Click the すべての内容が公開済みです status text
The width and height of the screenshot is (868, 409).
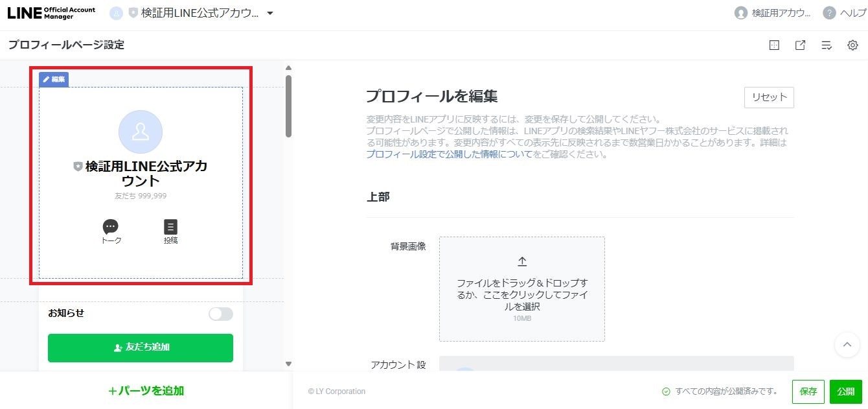pyautogui.click(x=726, y=391)
